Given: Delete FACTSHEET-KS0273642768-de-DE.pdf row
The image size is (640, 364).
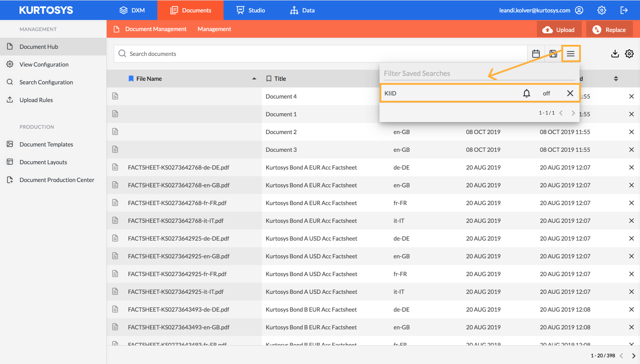Looking at the screenshot, I should point(632,167).
